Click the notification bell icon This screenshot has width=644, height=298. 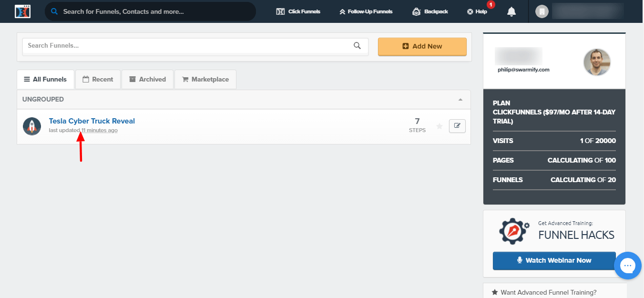pos(511,12)
